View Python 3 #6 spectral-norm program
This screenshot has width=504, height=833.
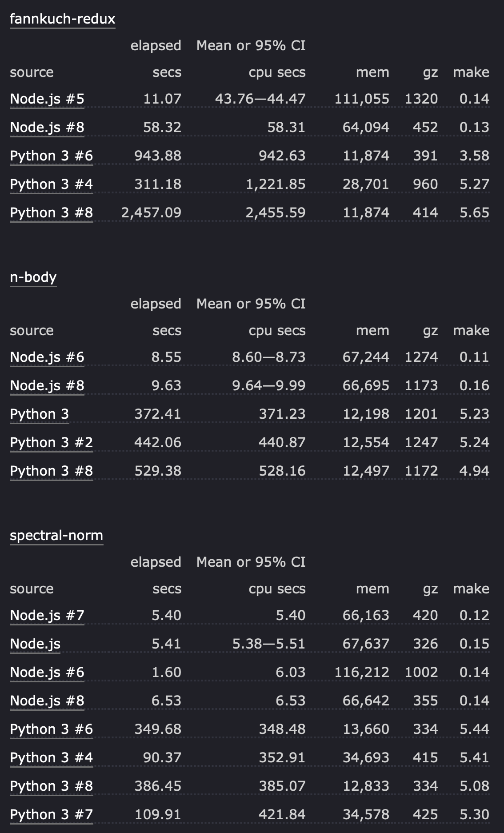pyautogui.click(x=52, y=729)
